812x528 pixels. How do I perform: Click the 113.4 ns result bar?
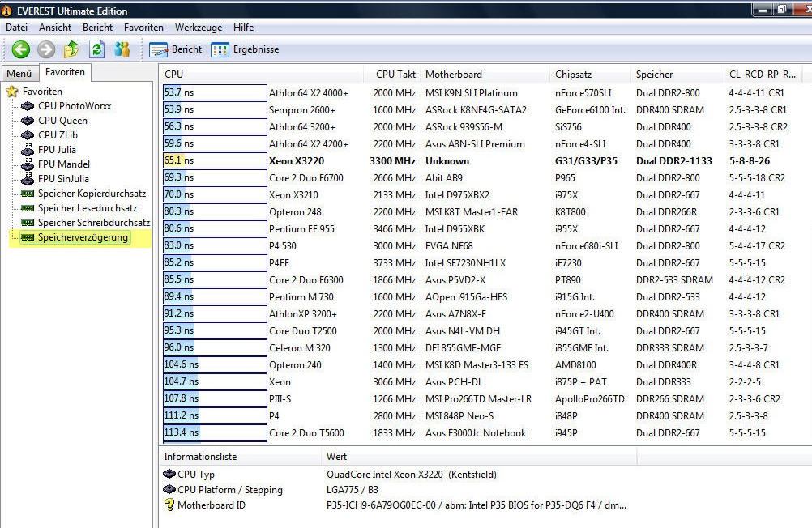tap(215, 432)
